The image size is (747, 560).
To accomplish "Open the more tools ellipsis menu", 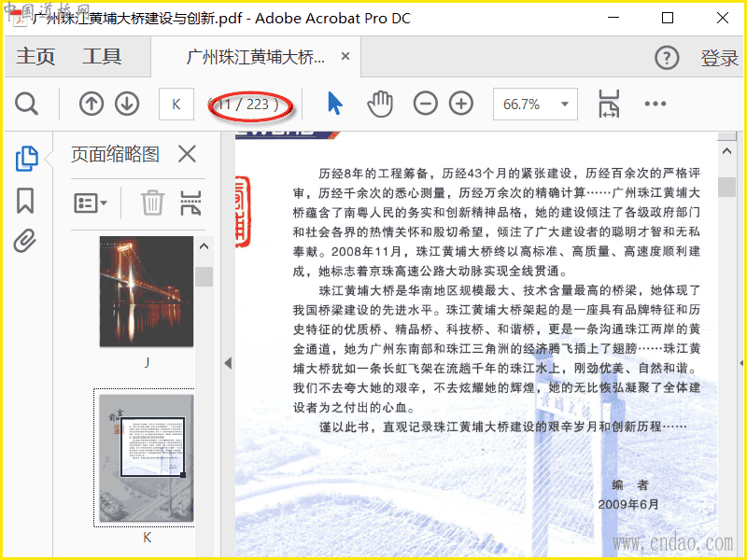I will [655, 104].
